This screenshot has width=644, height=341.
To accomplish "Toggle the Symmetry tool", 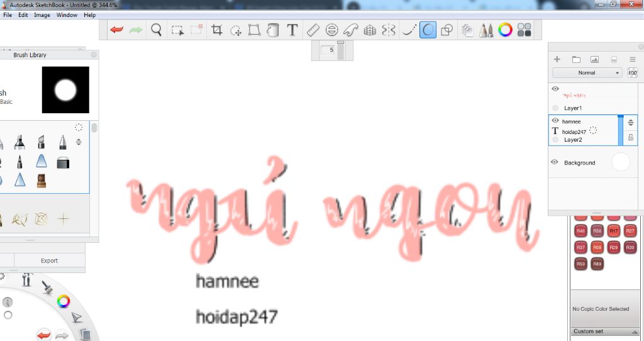I will pos(389,30).
